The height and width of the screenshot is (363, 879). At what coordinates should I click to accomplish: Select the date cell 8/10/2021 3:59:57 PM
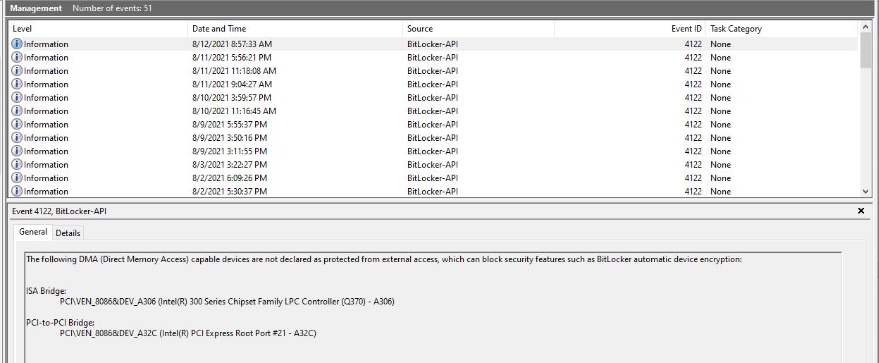click(x=232, y=97)
